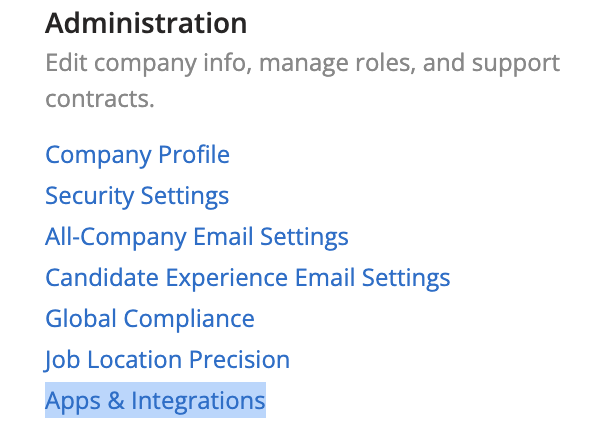This screenshot has height=436, width=610.
Task: Open the Global Compliance page link
Action: pyautogui.click(x=149, y=319)
